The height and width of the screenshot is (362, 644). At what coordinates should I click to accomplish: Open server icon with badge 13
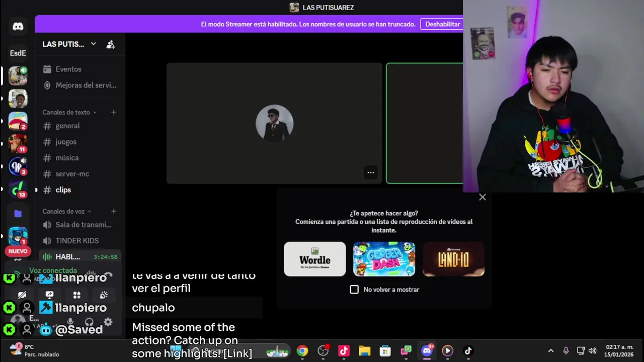click(18, 189)
